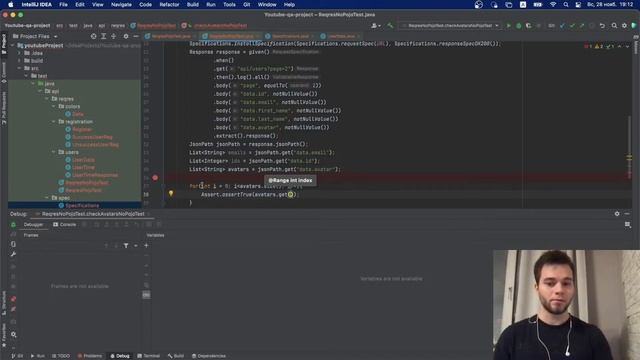Click the Git commit checkmark icon

point(572,26)
